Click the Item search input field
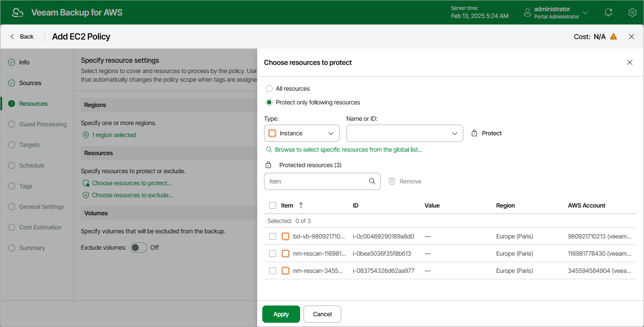This screenshot has width=644, height=327. pyautogui.click(x=316, y=181)
